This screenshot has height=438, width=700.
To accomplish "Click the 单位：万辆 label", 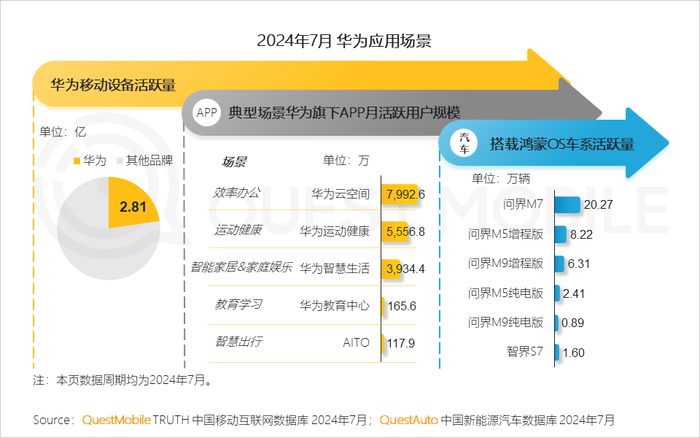I will (x=500, y=179).
